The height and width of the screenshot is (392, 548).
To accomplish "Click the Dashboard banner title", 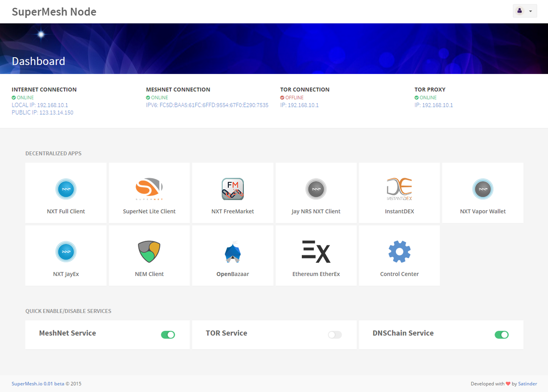I will pos(38,61).
